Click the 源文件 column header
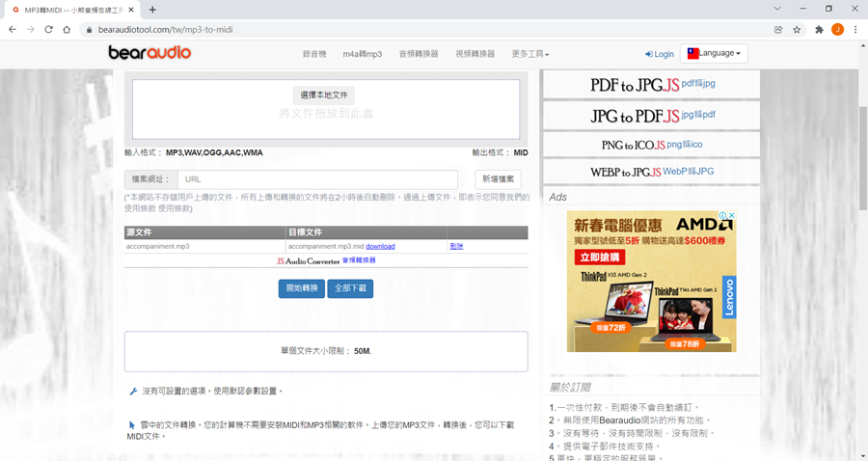 pyautogui.click(x=204, y=231)
